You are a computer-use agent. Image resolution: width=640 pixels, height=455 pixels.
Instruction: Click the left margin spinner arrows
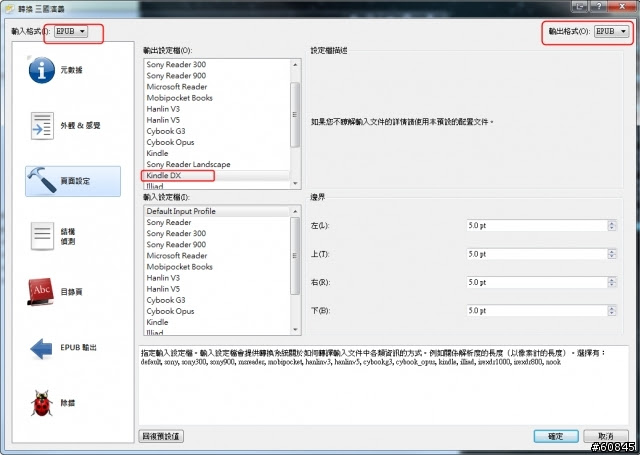[x=611, y=225]
